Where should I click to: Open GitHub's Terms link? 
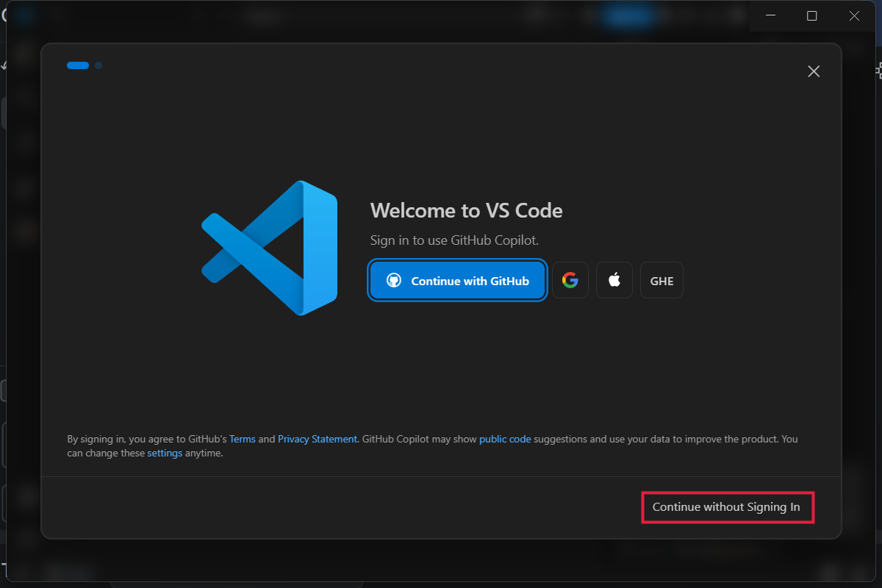click(x=243, y=439)
